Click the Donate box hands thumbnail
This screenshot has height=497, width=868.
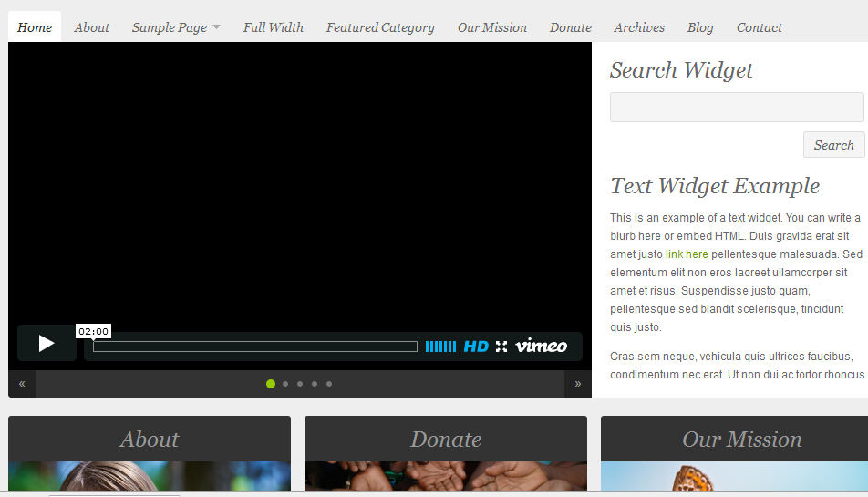[x=446, y=476]
